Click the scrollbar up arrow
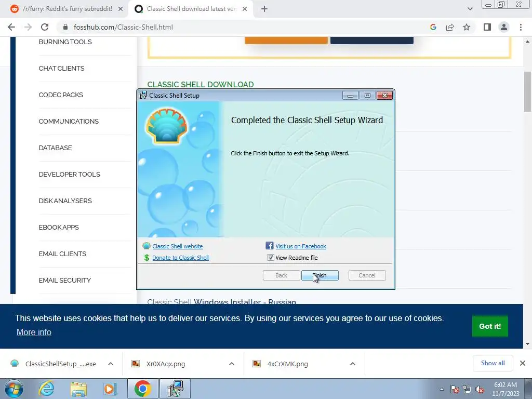 click(x=527, y=42)
